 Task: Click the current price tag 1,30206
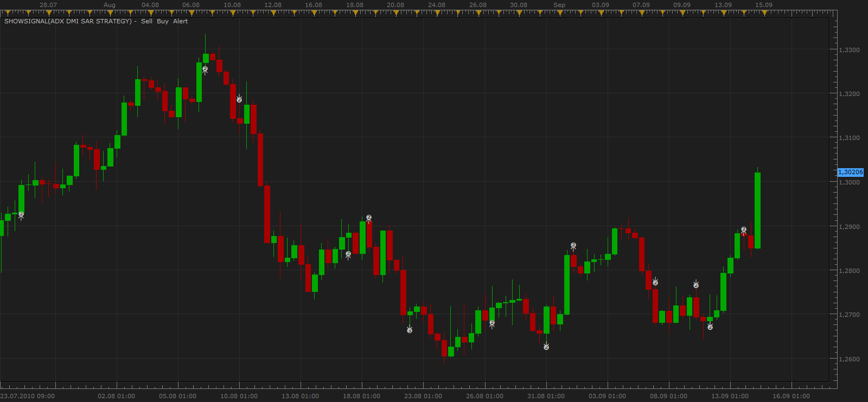click(850, 172)
